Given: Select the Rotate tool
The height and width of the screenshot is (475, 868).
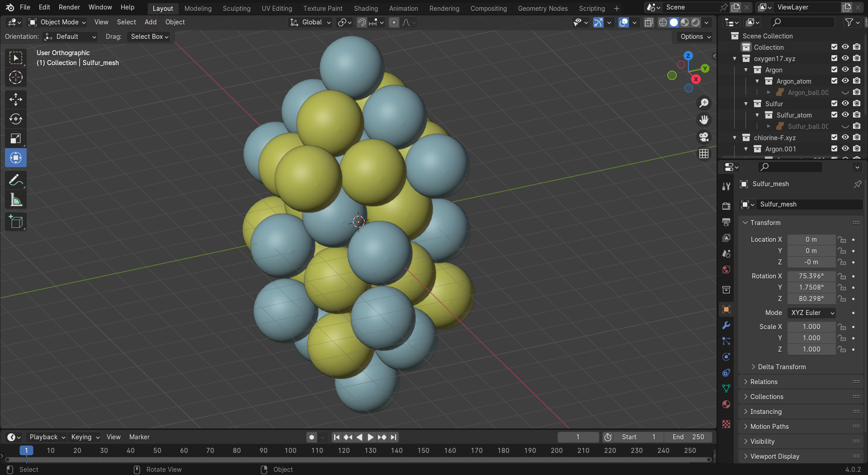Looking at the screenshot, I should [x=16, y=119].
